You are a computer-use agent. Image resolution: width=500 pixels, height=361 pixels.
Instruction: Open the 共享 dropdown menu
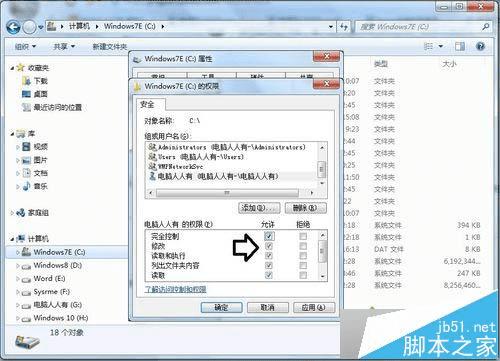[64, 46]
